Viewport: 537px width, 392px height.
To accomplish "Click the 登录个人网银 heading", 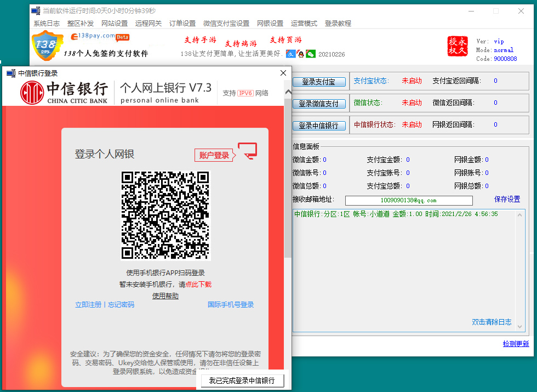I will 105,154.
